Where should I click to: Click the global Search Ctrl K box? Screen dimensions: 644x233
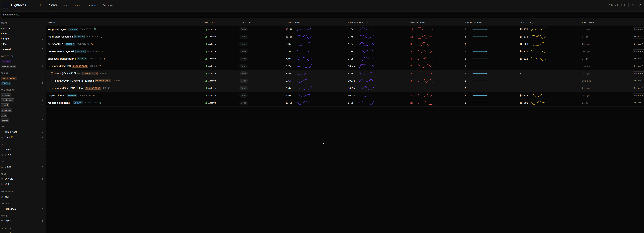click(617, 5)
